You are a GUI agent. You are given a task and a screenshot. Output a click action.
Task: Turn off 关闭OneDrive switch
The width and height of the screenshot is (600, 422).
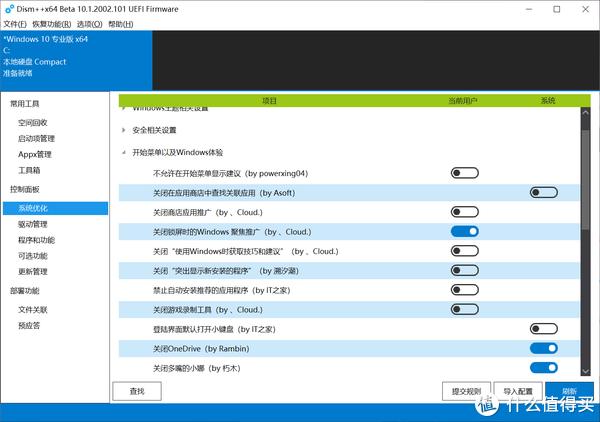543,348
